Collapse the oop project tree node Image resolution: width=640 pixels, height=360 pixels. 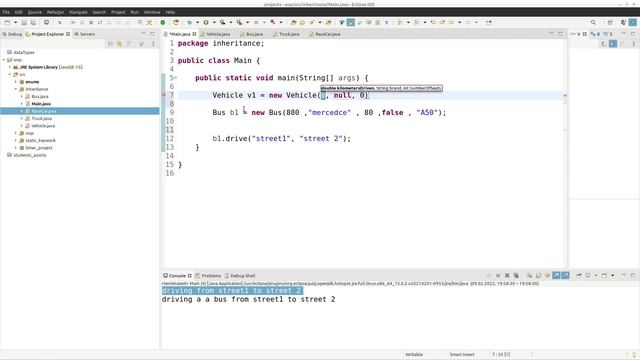tap(4, 60)
